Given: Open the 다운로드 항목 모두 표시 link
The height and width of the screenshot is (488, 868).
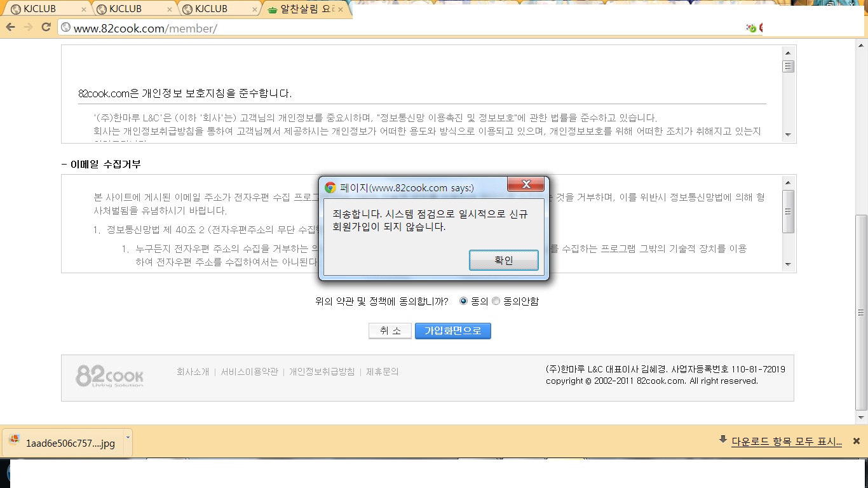Looking at the screenshot, I should point(786,442).
